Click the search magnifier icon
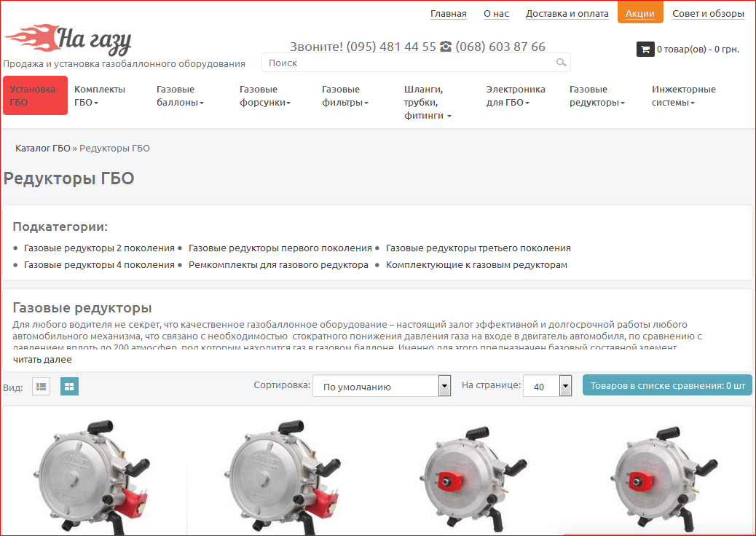This screenshot has width=756, height=536. click(x=561, y=63)
